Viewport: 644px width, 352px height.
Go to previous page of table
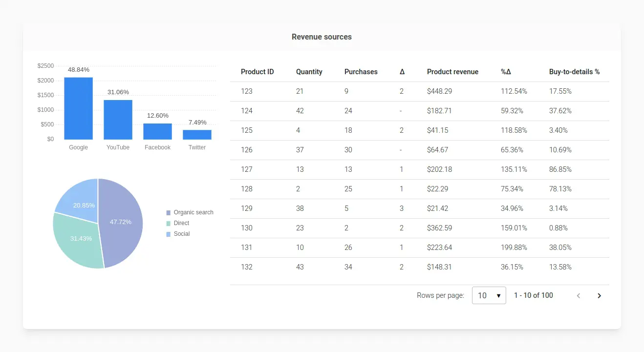click(x=579, y=295)
